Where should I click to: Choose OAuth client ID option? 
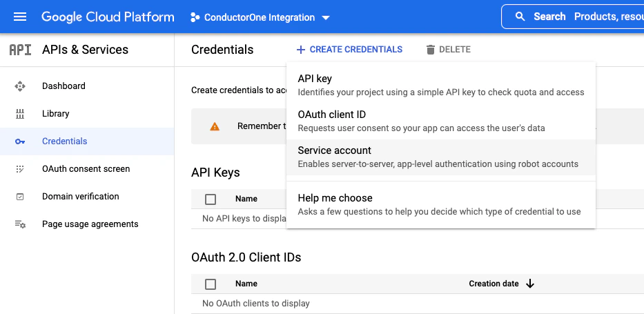pyautogui.click(x=440, y=121)
